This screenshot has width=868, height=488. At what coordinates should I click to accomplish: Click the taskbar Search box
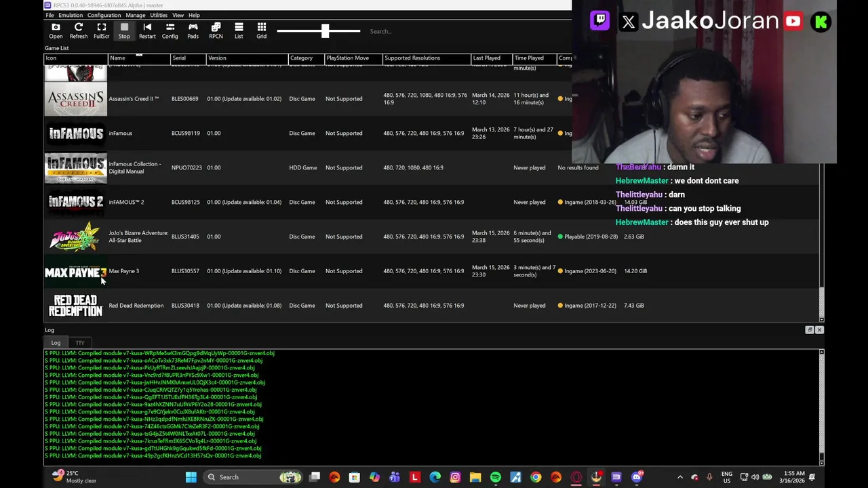pyautogui.click(x=253, y=477)
